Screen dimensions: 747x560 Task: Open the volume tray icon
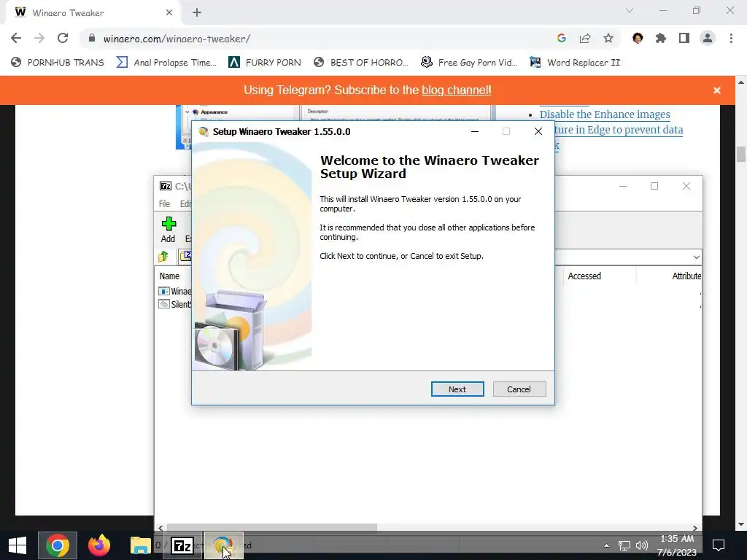[x=642, y=545]
